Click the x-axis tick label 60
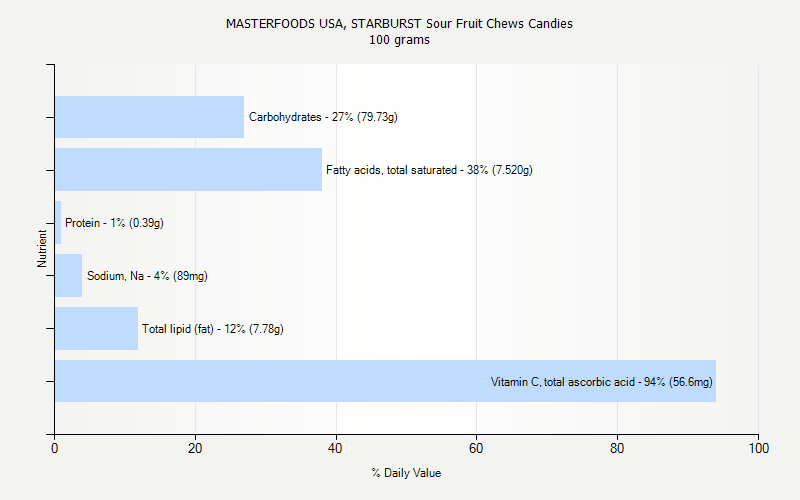This screenshot has width=800, height=500. pyautogui.click(x=477, y=448)
